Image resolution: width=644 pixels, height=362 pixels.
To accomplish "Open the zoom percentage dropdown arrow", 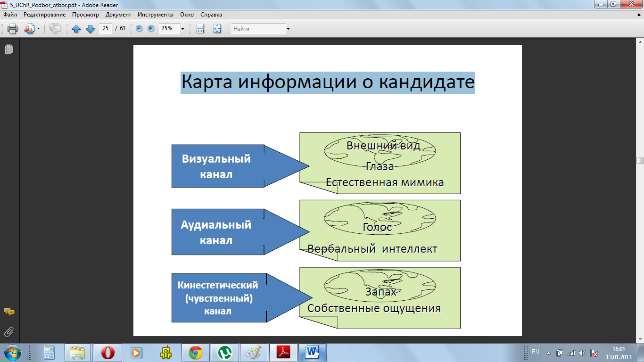I will 182,29.
